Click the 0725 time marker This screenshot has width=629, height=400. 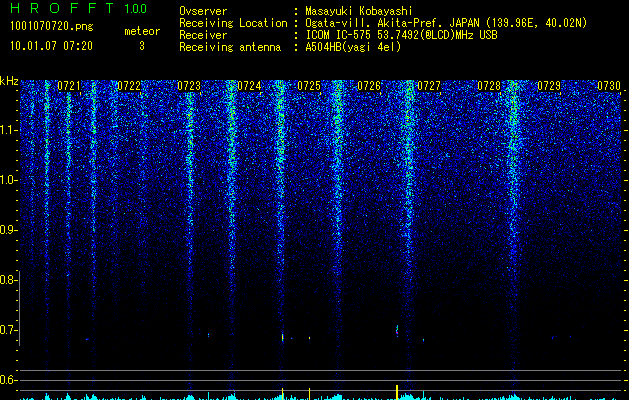tap(309, 86)
